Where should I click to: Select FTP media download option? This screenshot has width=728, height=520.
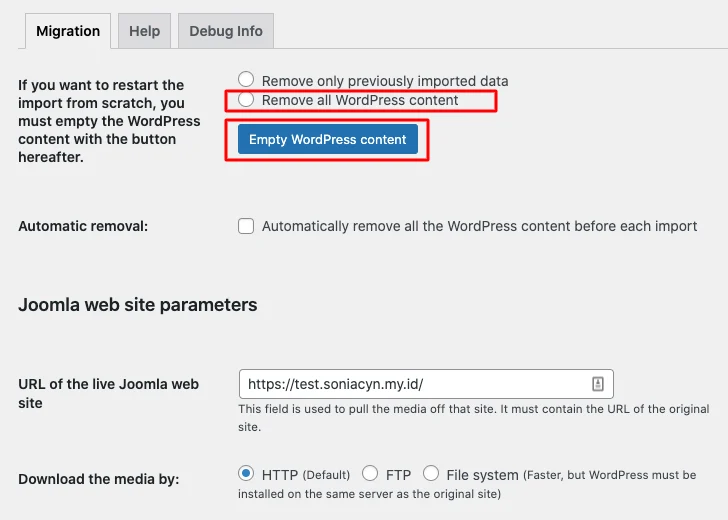coord(370,474)
